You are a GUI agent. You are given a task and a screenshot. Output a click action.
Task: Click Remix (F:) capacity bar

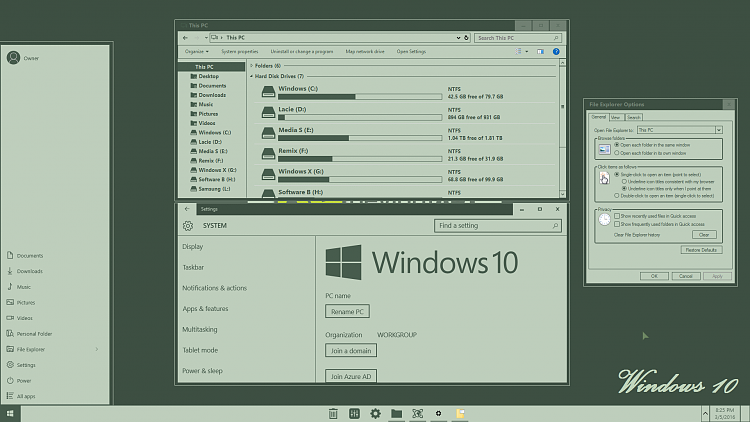tap(360, 159)
